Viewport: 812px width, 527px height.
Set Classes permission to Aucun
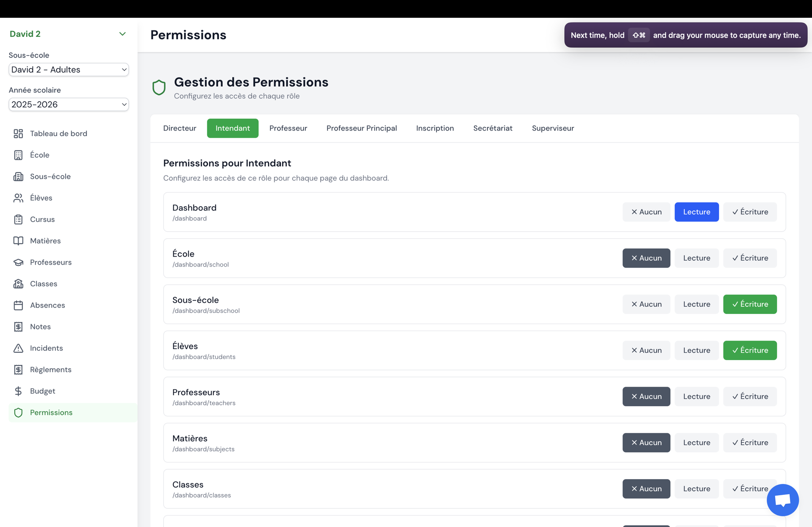point(646,489)
